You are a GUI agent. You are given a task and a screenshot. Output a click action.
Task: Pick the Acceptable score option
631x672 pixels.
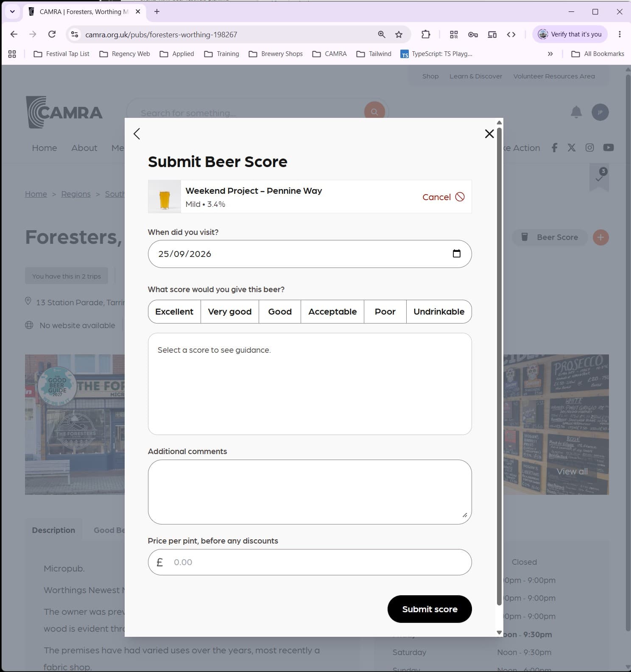pyautogui.click(x=332, y=312)
